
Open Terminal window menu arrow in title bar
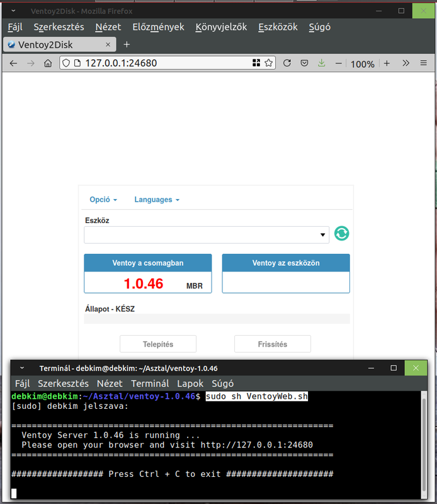(22, 368)
